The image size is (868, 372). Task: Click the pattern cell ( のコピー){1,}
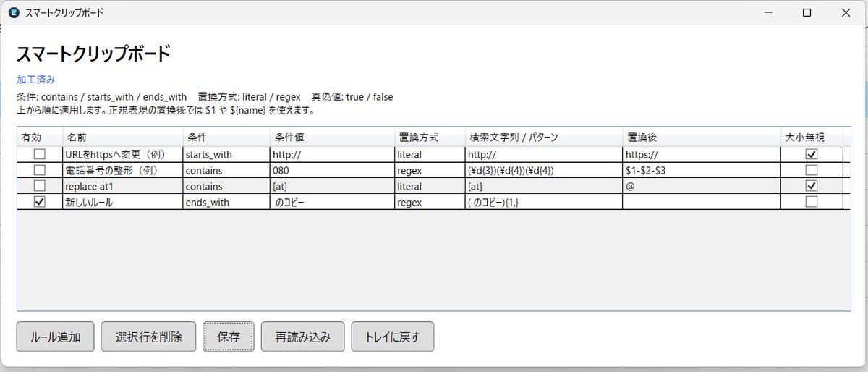pos(544,202)
